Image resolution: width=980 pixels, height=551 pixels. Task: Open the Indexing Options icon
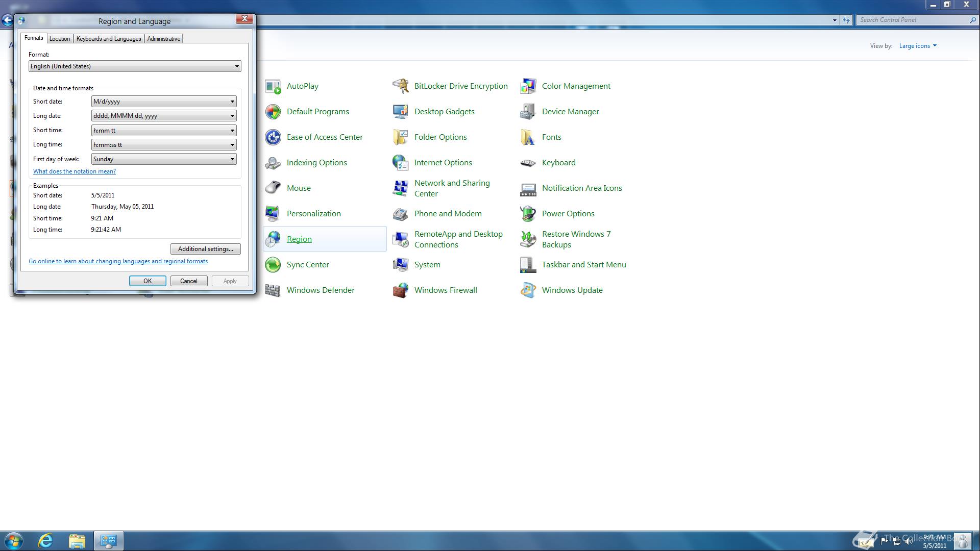[273, 163]
